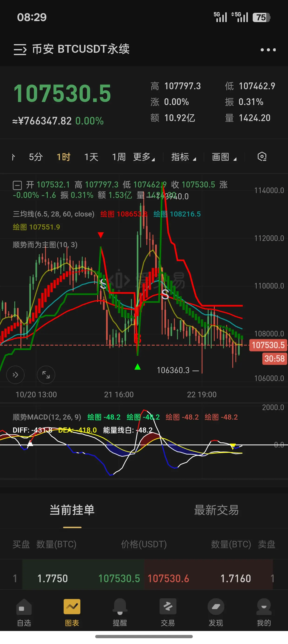Tap the current price tag 107530.5 on axis

[268, 345]
